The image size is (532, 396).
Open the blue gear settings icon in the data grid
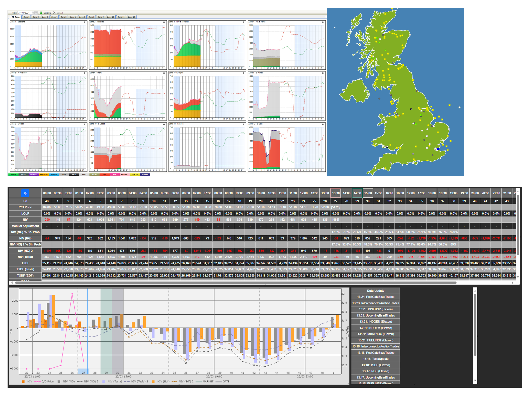(25, 193)
